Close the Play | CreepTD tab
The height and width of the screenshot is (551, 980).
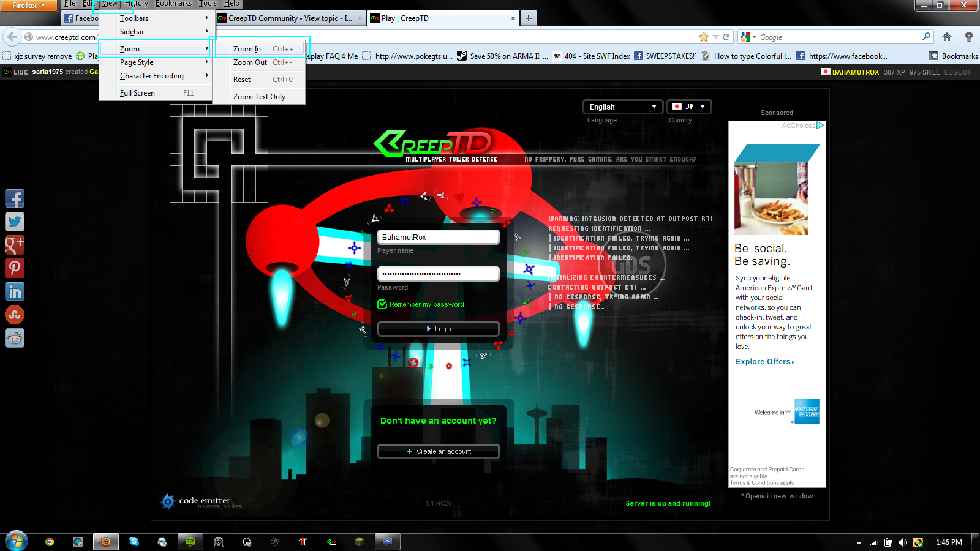513,18
